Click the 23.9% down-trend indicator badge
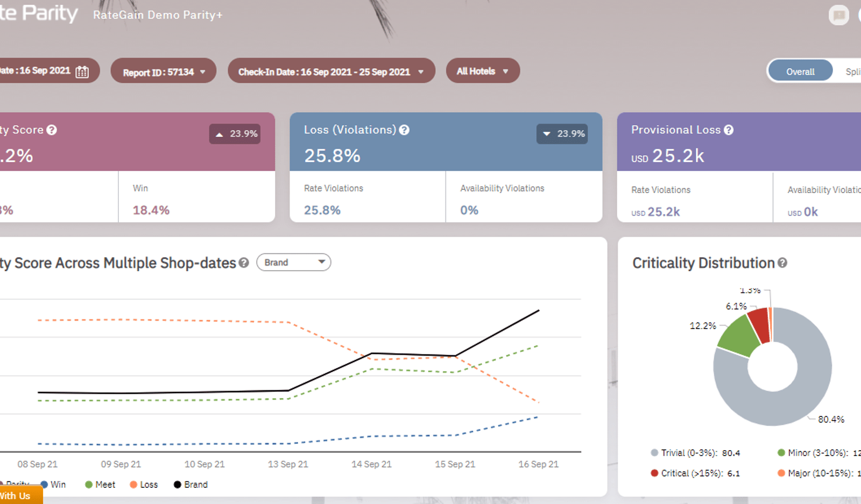This screenshot has width=861, height=504. pos(562,134)
